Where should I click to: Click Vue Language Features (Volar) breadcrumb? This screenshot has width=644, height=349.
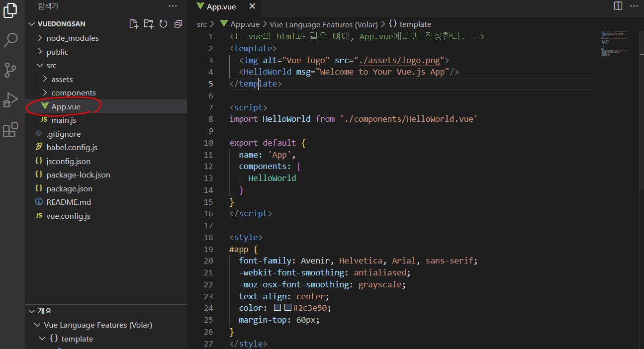(x=324, y=24)
